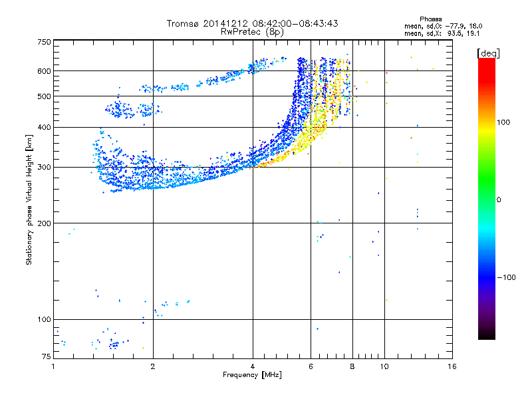Image resolution: width=532 pixels, height=399 pixels.
Task: Click the colorbar tick label '-100'
Action: pos(506,277)
